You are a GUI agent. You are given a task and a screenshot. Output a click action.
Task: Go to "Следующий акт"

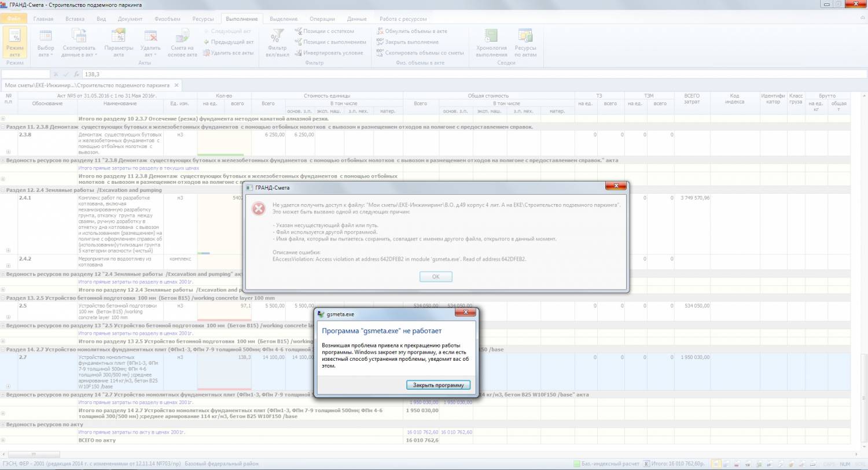pos(227,31)
